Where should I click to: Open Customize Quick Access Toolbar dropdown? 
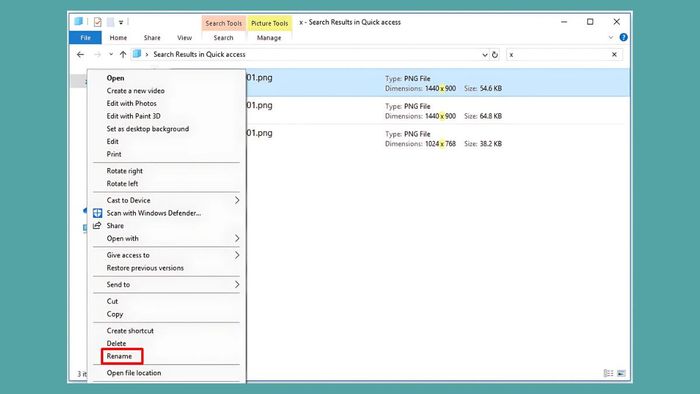121,22
